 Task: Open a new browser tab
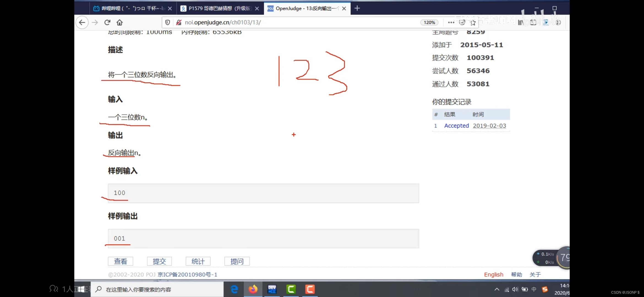[x=357, y=8]
